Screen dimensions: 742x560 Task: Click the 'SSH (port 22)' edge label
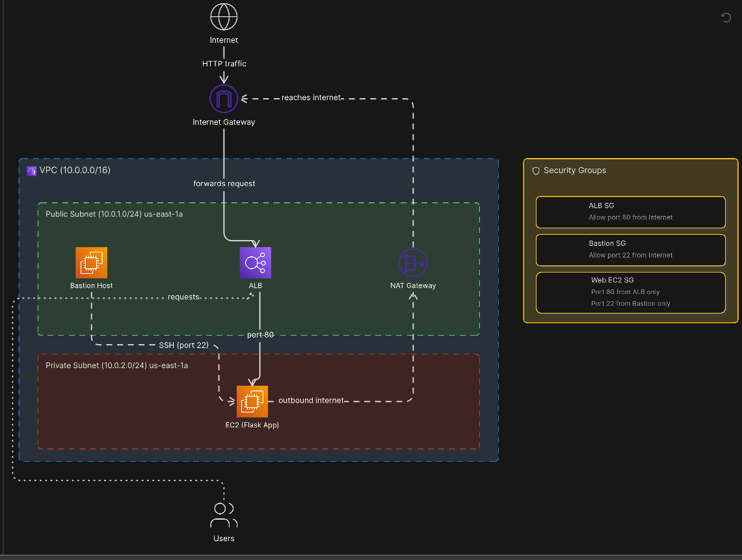[183, 345]
